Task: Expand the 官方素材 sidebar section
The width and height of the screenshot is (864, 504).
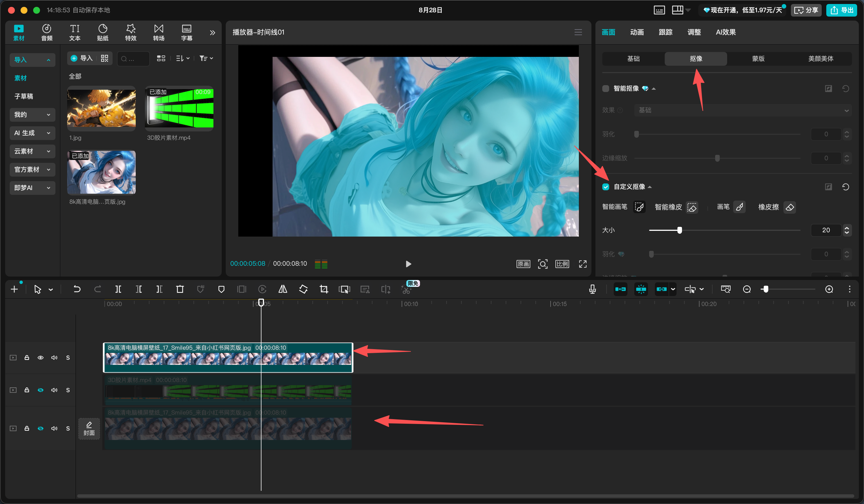Action: click(32, 169)
